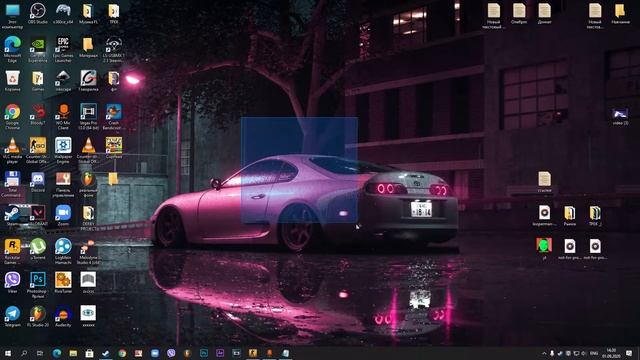Open Viber from the taskbar

[171, 353]
